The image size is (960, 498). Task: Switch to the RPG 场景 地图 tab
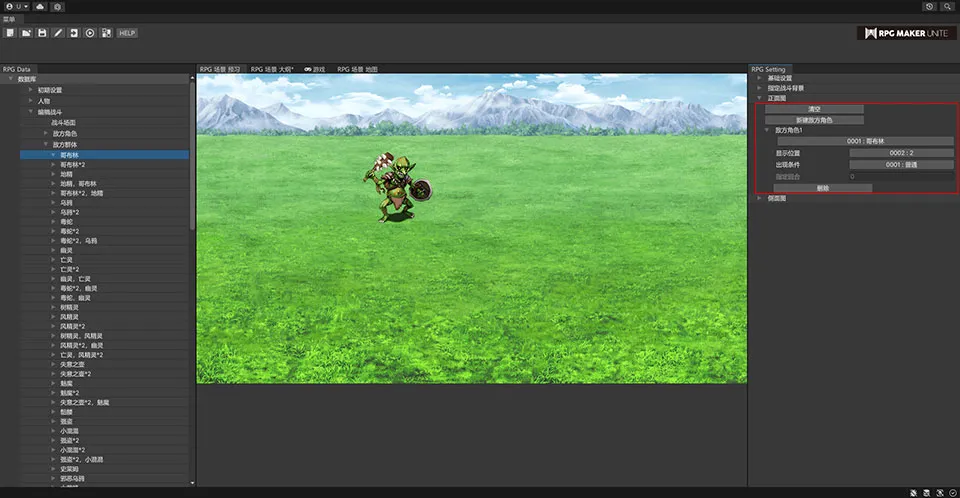pos(357,69)
